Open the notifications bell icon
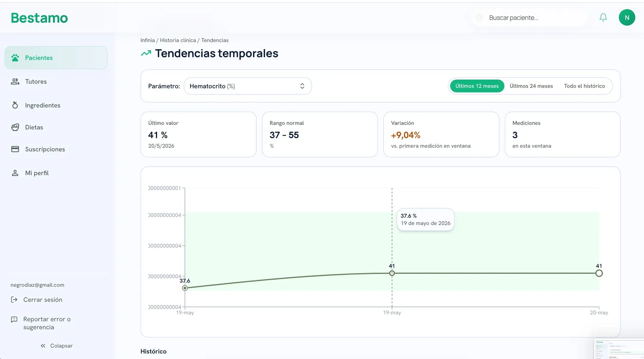Screen dimensions: 644x359 (x=603, y=18)
